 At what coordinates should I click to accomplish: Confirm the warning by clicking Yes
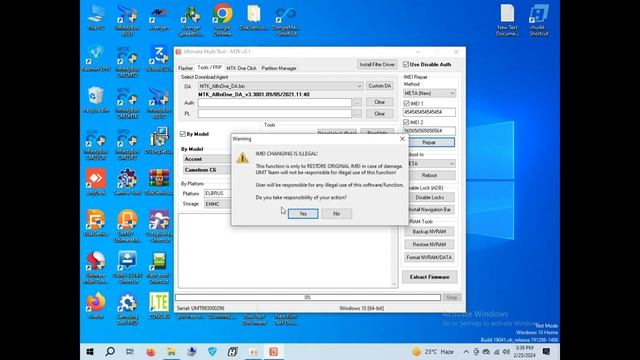303,213
